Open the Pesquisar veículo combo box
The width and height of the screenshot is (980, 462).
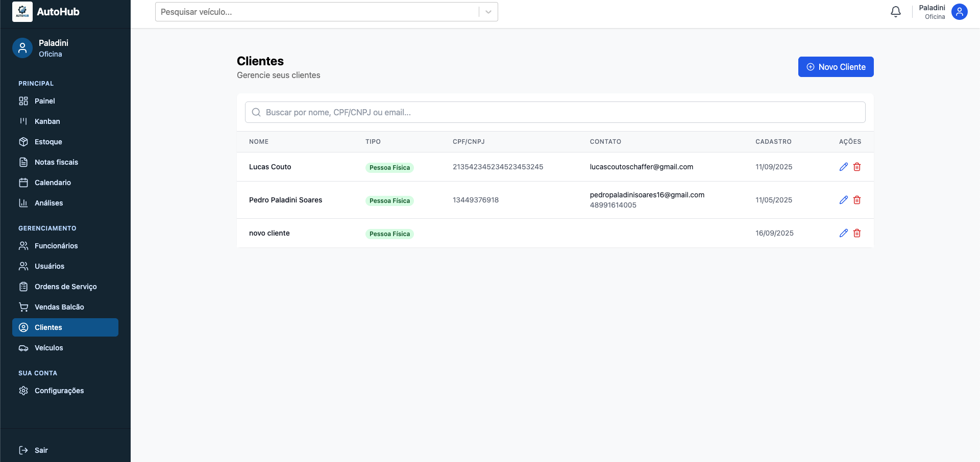coord(316,12)
